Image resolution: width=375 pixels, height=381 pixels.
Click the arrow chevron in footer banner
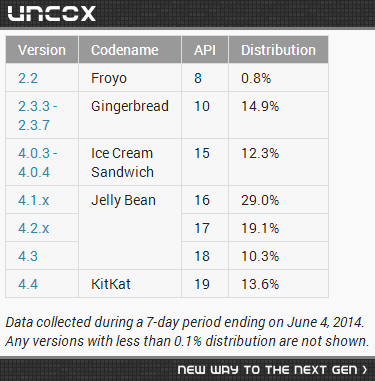click(x=364, y=370)
